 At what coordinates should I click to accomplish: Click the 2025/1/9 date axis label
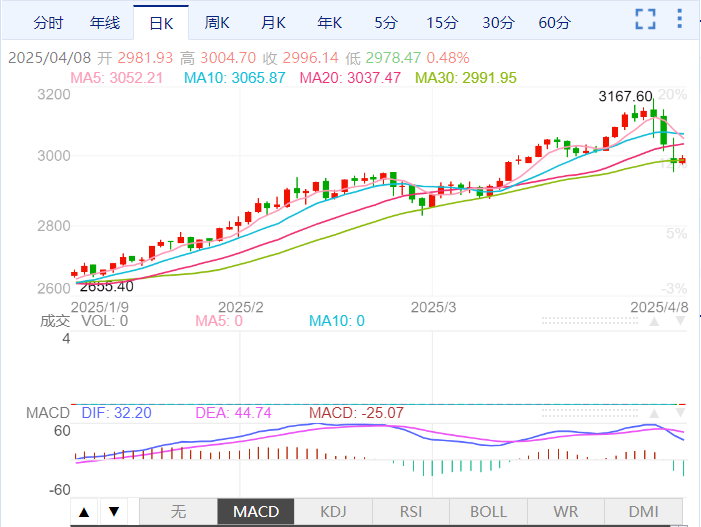pyautogui.click(x=100, y=307)
